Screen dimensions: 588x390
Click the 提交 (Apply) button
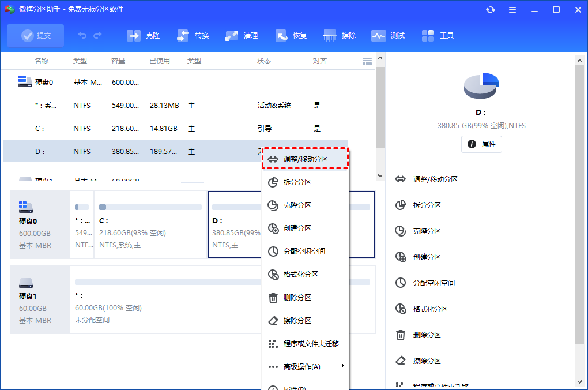[x=35, y=35]
